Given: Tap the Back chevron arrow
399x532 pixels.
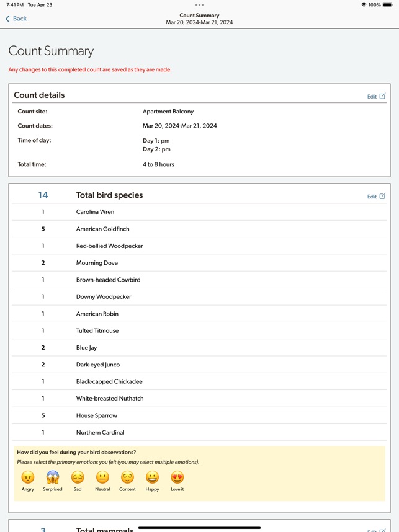Looking at the screenshot, I should 7,19.
